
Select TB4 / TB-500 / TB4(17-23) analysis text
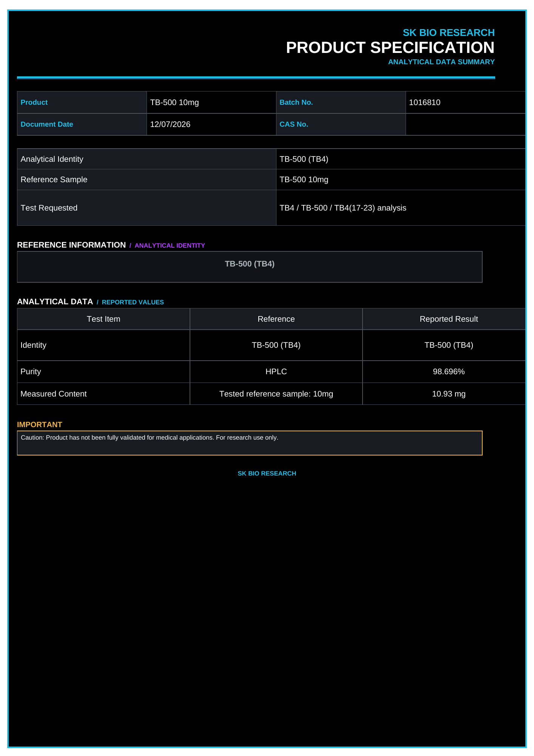pyautogui.click(x=343, y=208)
